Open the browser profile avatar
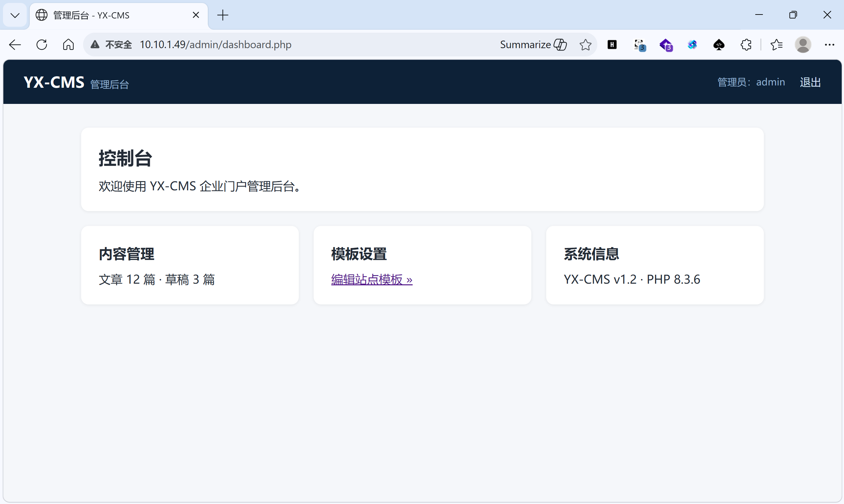Image resolution: width=844 pixels, height=504 pixels. (x=803, y=45)
